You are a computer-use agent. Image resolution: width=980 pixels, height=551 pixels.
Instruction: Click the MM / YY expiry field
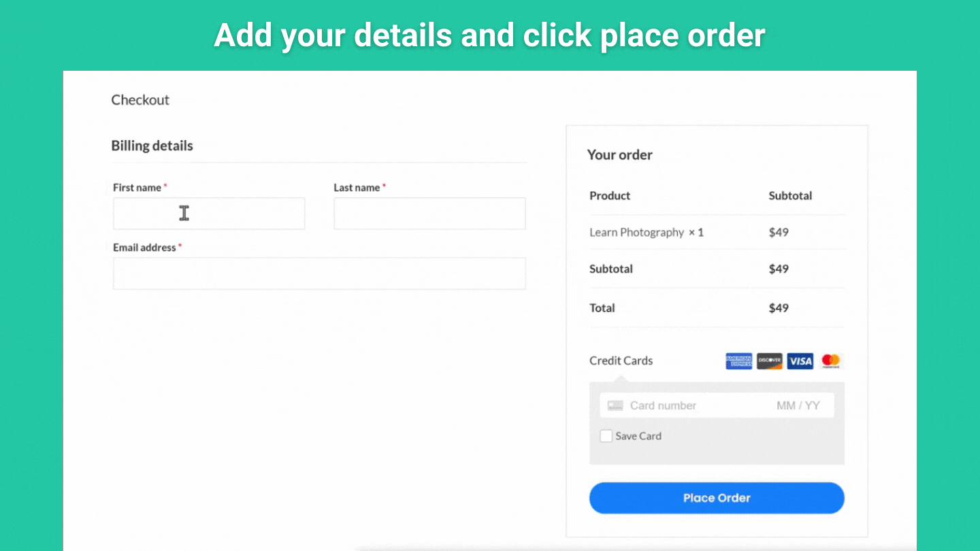coord(798,406)
